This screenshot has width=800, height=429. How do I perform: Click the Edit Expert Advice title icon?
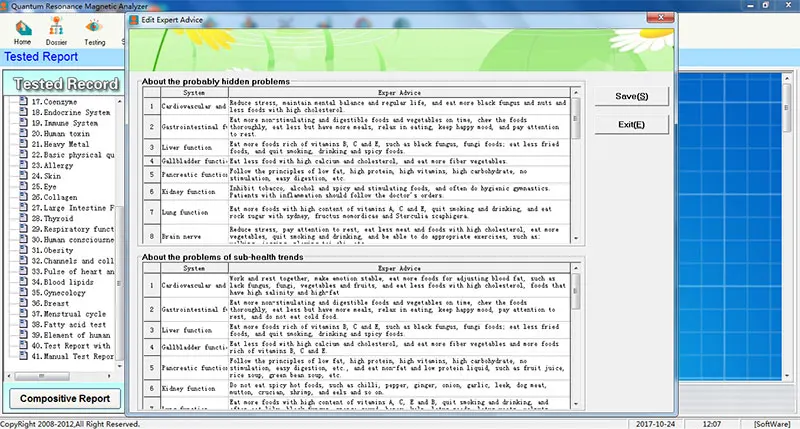click(x=134, y=19)
